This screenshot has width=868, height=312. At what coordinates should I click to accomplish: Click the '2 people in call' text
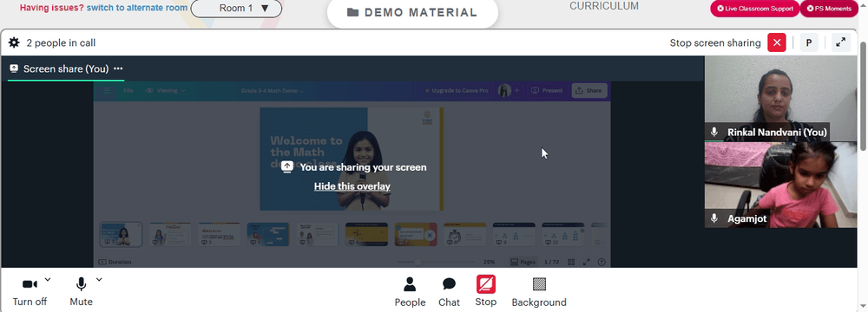pos(61,42)
